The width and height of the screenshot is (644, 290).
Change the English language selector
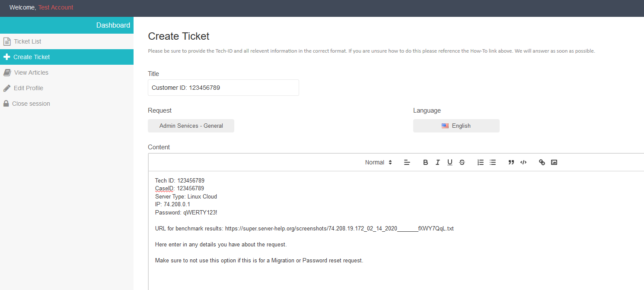click(456, 126)
